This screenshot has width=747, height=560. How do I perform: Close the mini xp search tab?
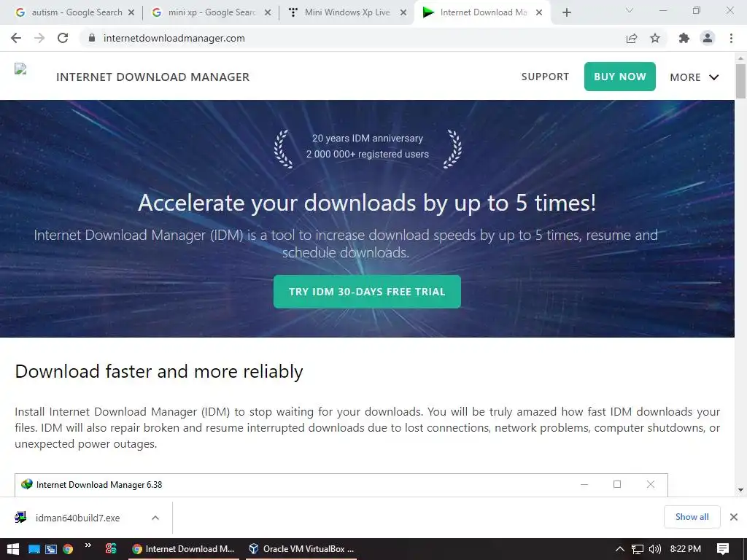[268, 13]
